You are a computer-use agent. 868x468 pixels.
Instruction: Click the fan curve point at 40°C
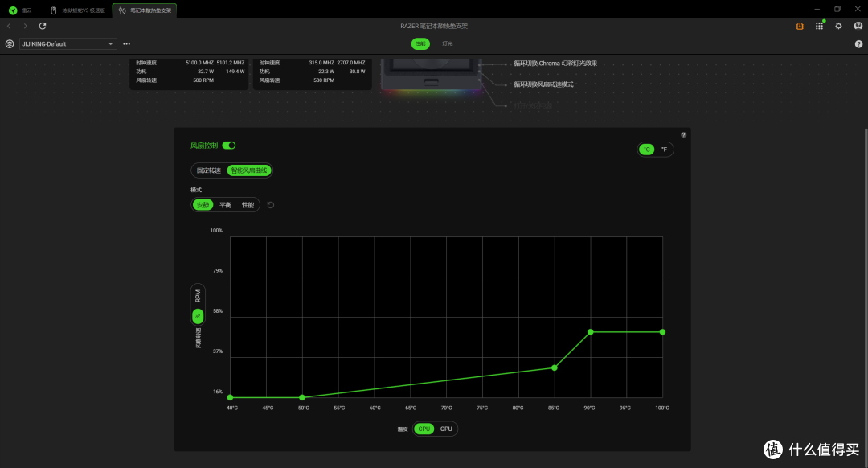point(231,398)
